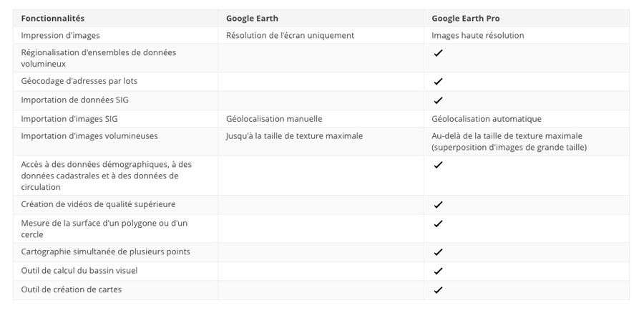The height and width of the screenshot is (311, 644).
Task: Click checkmark in Géocodage d'adresses par lots row
Action: pyautogui.click(x=438, y=82)
